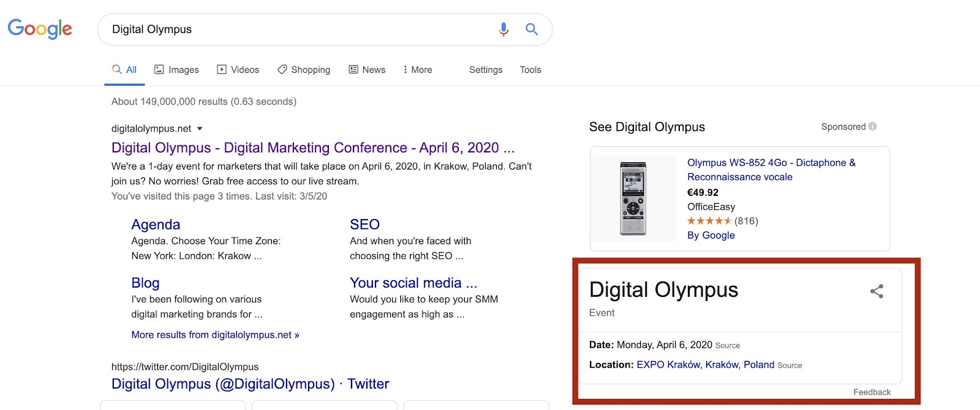Click into the search query field
The image size is (980, 410).
[x=294, y=29]
